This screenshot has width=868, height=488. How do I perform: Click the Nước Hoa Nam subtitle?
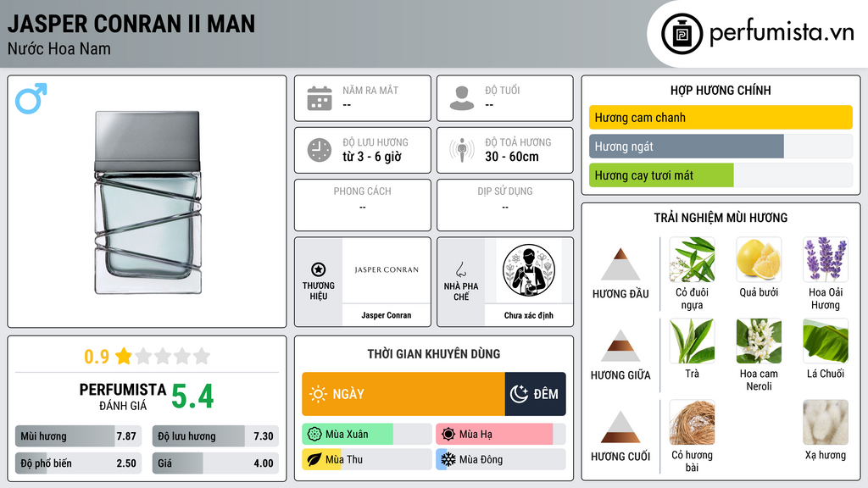[x=59, y=48]
